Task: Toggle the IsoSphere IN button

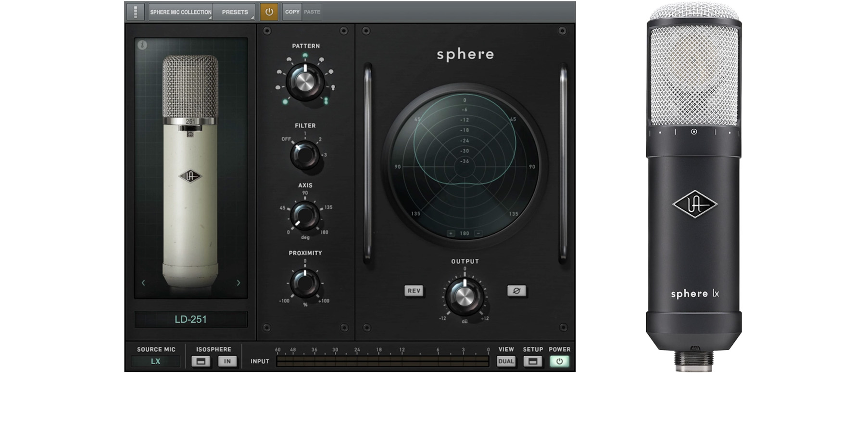Action: (227, 361)
